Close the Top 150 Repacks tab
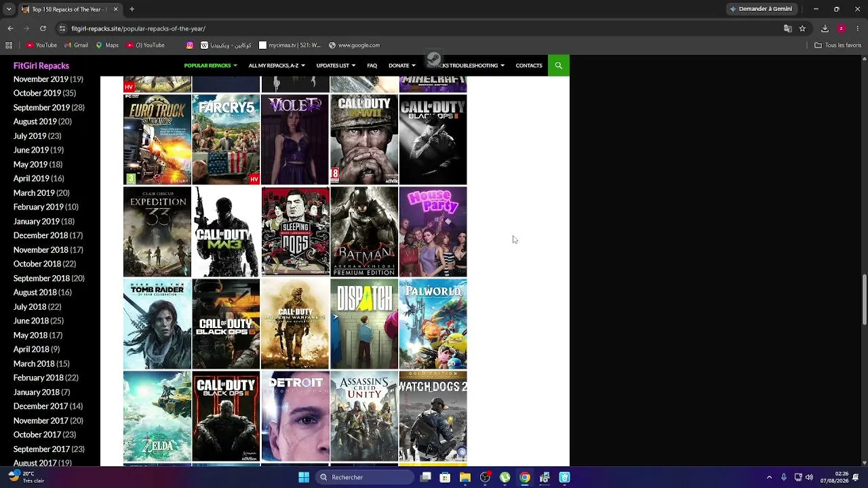 click(x=115, y=9)
